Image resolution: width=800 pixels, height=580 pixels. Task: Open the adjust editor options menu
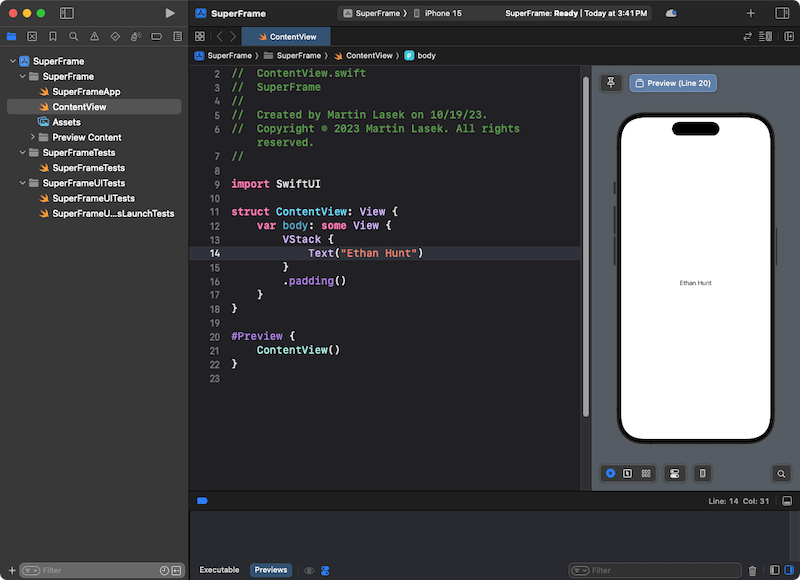click(x=765, y=36)
